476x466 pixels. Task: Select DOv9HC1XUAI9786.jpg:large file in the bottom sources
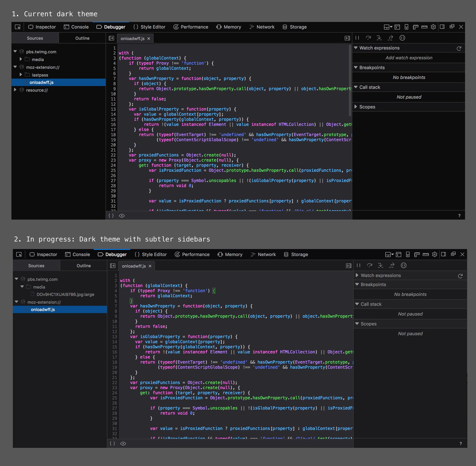coord(65,294)
